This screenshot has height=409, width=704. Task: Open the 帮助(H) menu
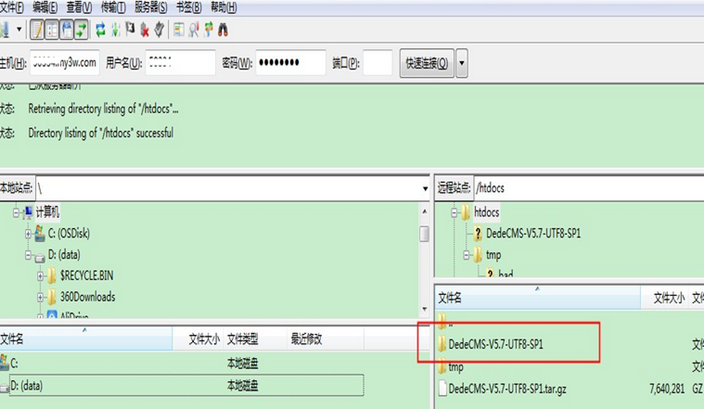pos(224,7)
